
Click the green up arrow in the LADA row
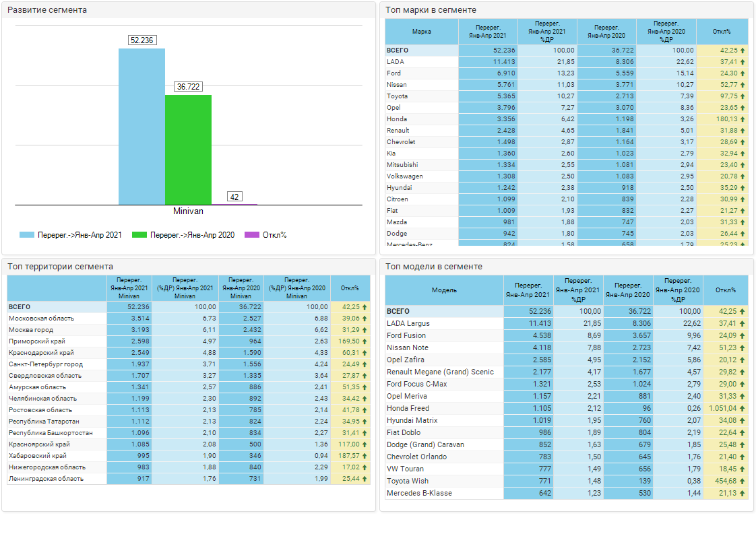(x=742, y=62)
